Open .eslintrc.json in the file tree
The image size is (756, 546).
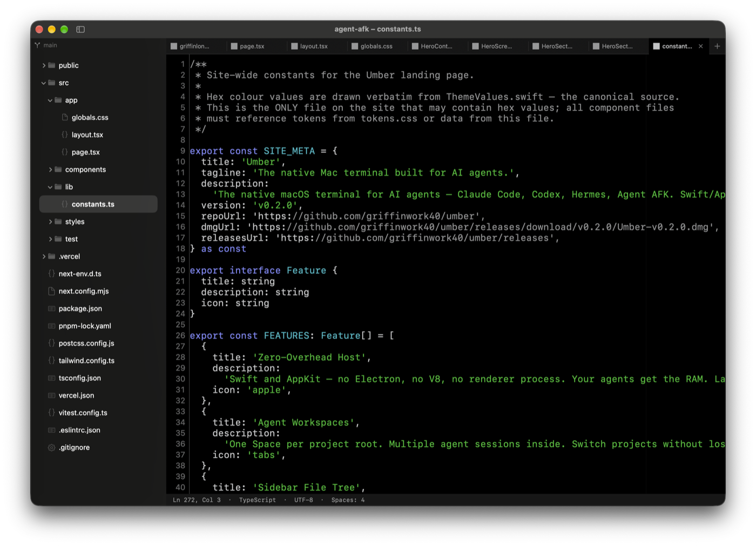(x=98, y=430)
